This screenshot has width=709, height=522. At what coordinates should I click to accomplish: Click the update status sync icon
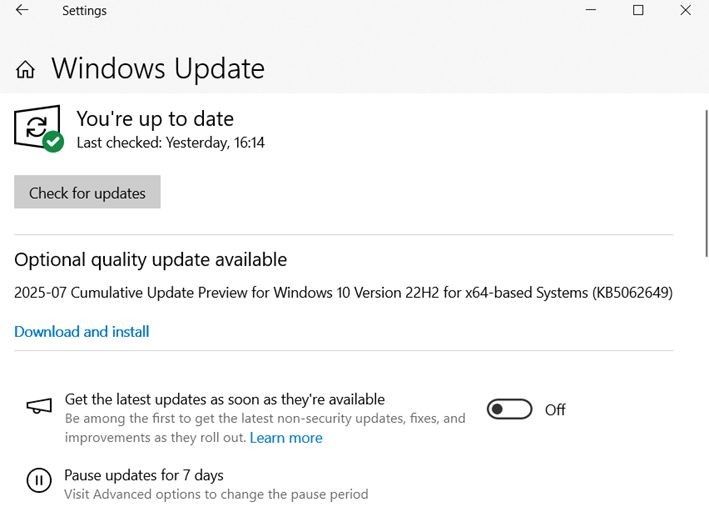click(37, 128)
